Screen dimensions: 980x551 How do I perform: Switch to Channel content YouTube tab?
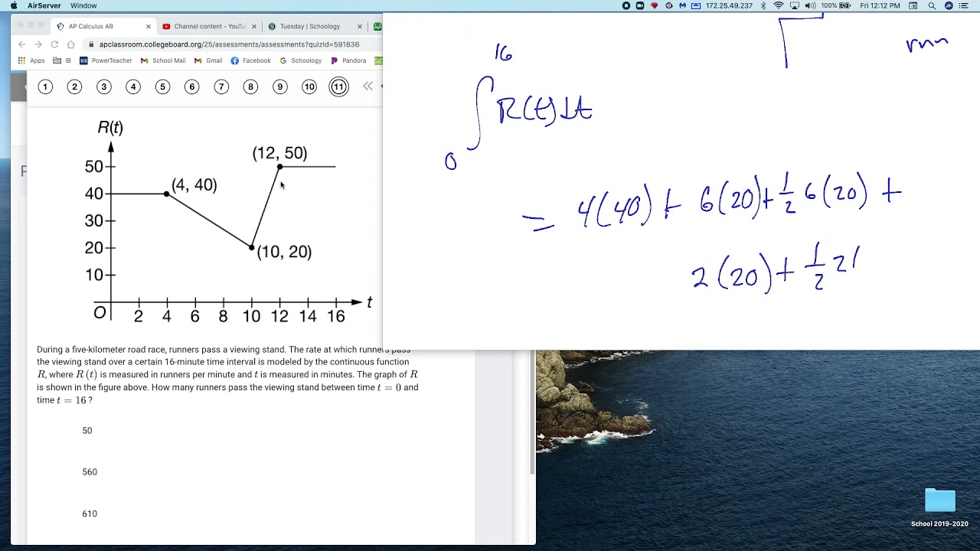pos(210,26)
